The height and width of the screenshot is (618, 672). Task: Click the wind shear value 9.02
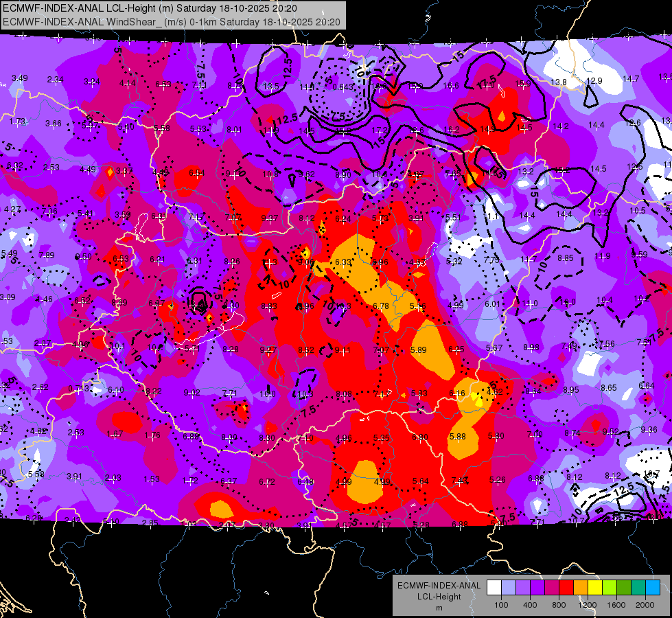tap(192, 392)
